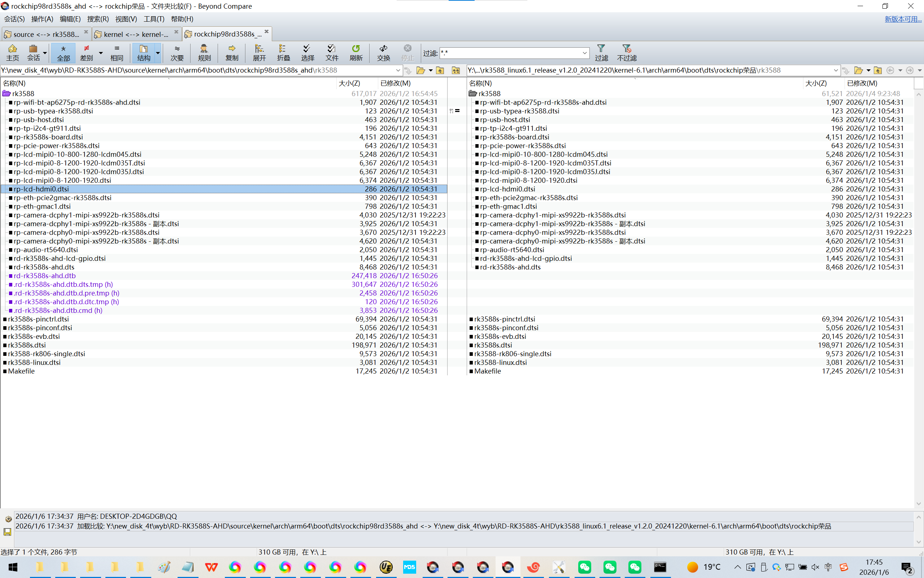Screen dimensions: 924x578
Task: Open the right browse-folder dropdown arrow
Action: click(869, 70)
